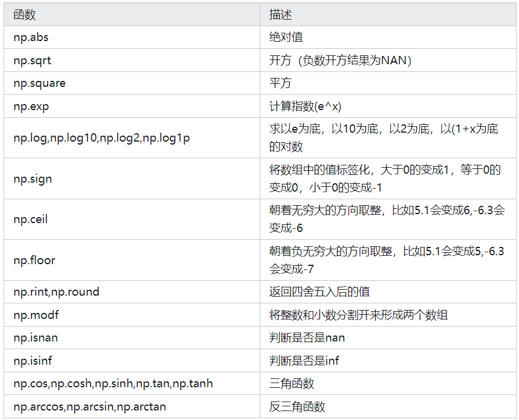Click the np.isinf function name

pyautogui.click(x=33, y=361)
